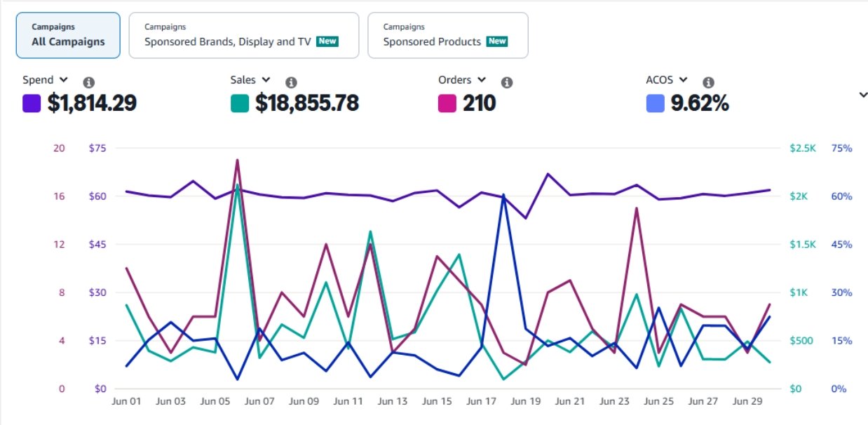Image resolution: width=868 pixels, height=425 pixels.
Task: Click the magenta Orders color swatch
Action: pyautogui.click(x=447, y=104)
